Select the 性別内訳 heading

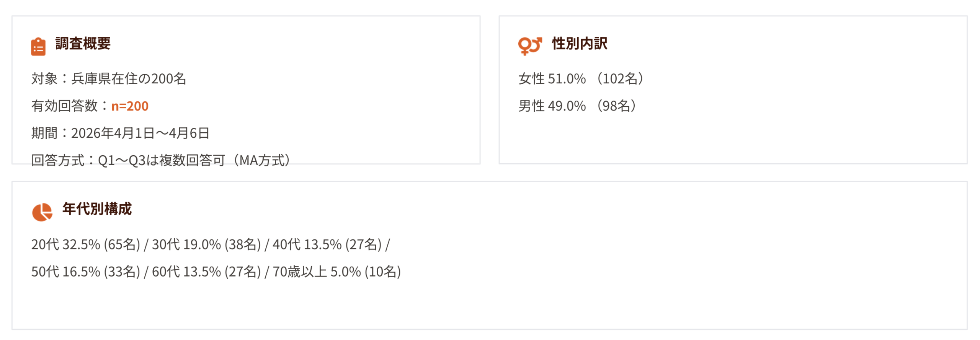click(x=579, y=44)
